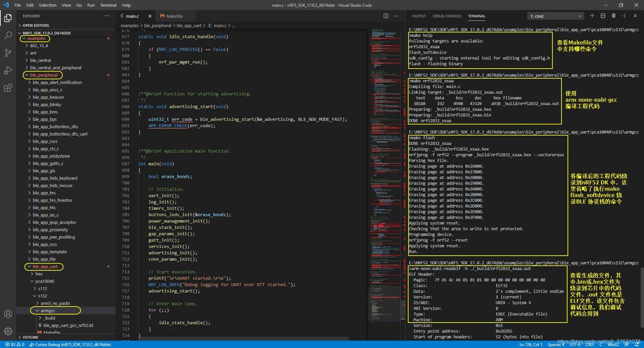This screenshot has height=348, width=644.
Task: Open Explorer panel more actions ellipsis
Action: 107,16
